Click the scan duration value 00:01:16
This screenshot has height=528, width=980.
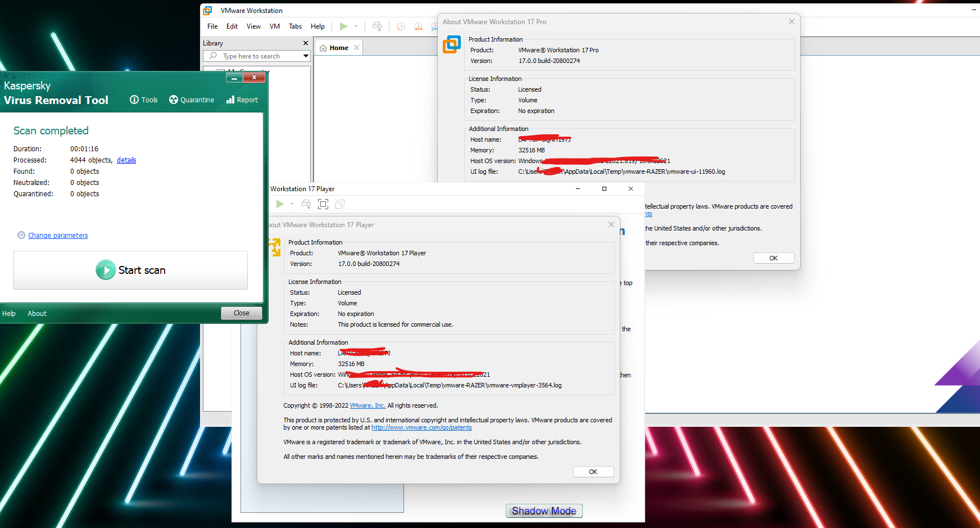pyautogui.click(x=84, y=149)
